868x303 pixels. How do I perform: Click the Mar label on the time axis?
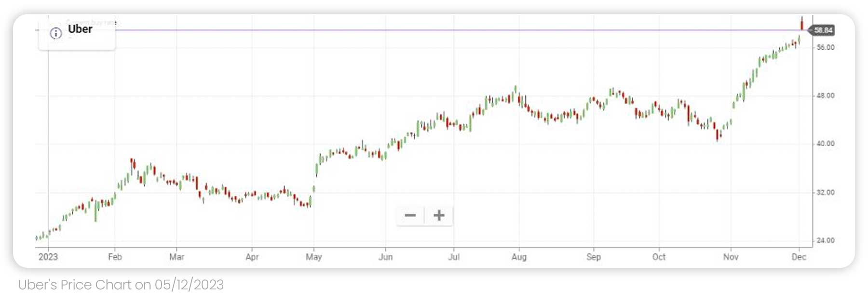[176, 257]
